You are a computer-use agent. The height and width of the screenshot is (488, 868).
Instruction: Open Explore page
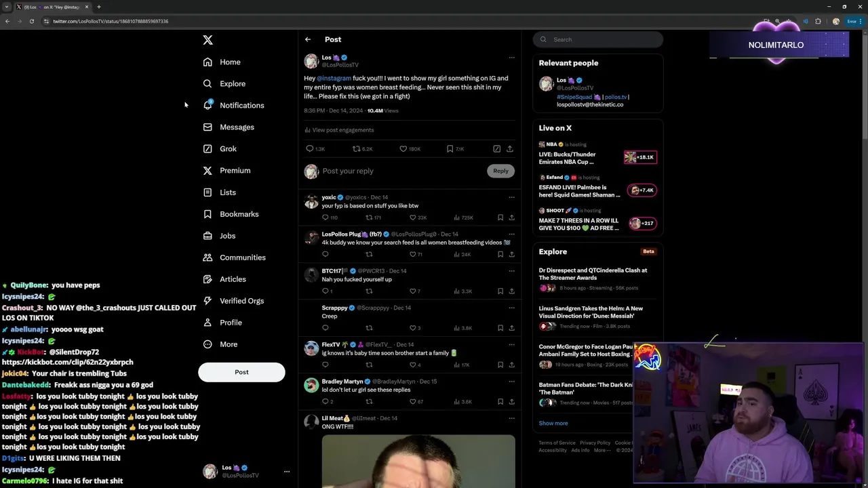pyautogui.click(x=224, y=83)
